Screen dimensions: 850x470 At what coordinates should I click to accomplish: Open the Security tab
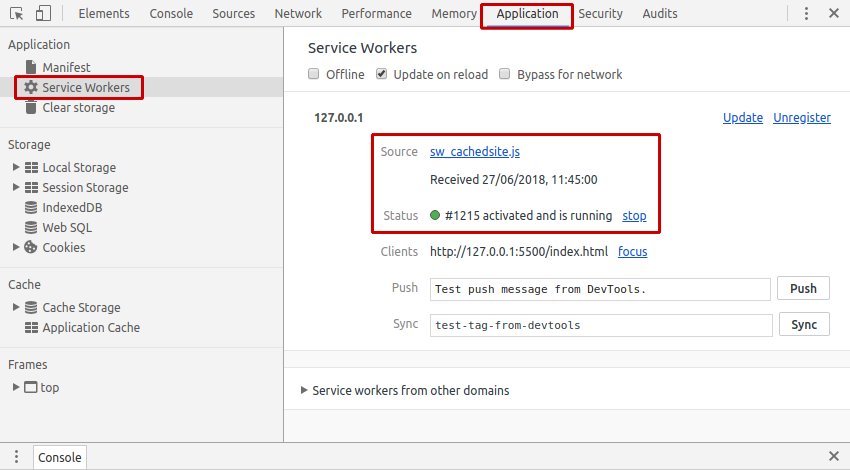[x=600, y=14]
